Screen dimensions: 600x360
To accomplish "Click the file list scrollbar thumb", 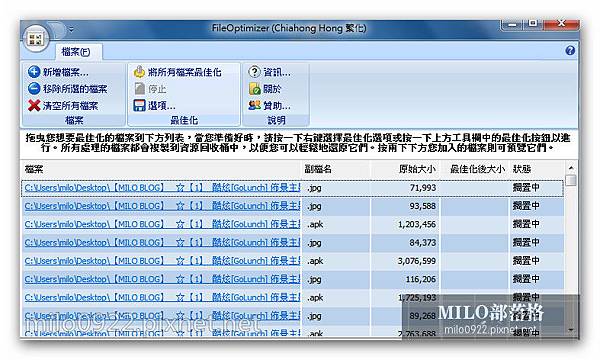I will pyautogui.click(x=571, y=181).
